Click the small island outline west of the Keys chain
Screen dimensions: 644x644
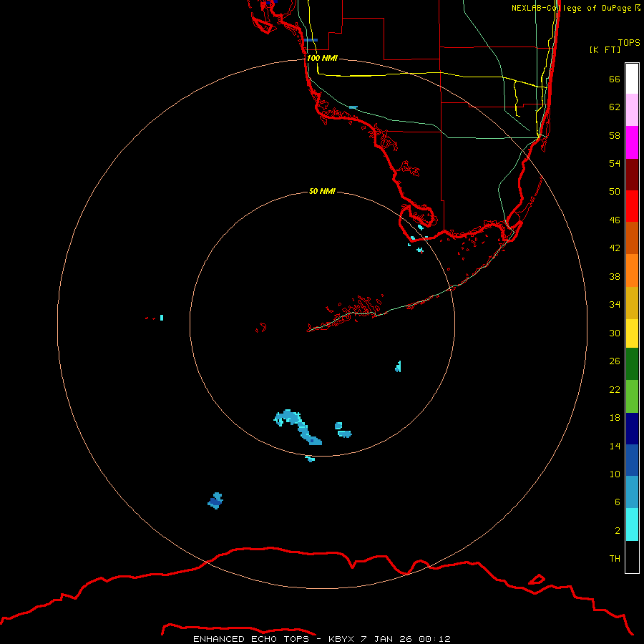pyautogui.click(x=260, y=327)
